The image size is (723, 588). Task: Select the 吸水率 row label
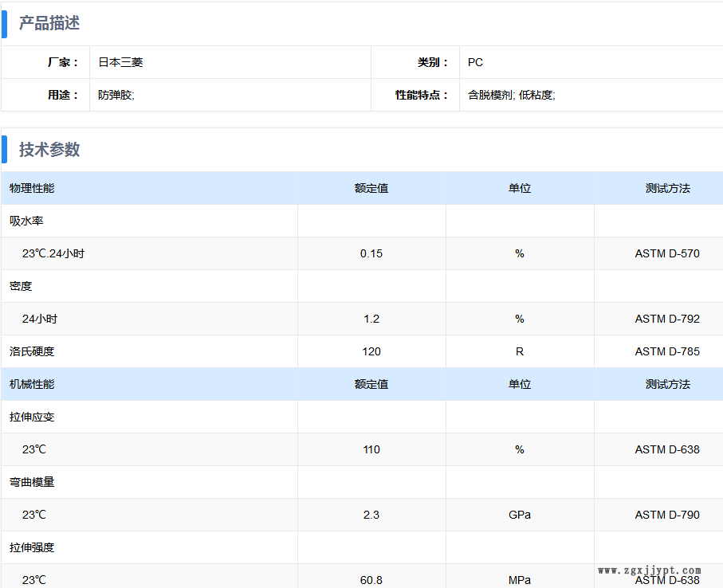pos(26,221)
